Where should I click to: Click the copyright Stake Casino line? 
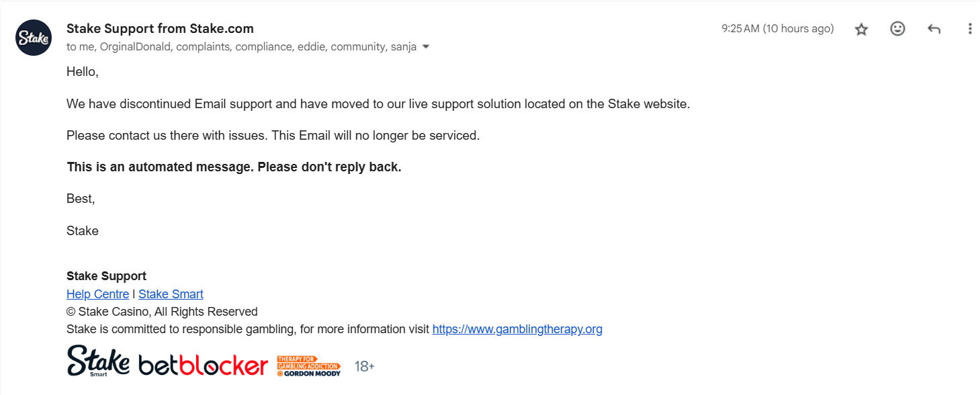(162, 312)
